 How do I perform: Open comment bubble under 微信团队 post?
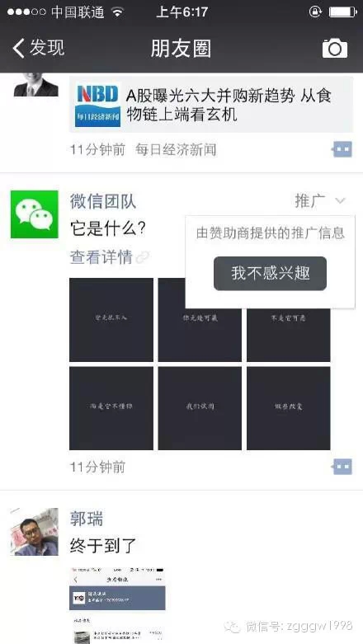point(342,467)
